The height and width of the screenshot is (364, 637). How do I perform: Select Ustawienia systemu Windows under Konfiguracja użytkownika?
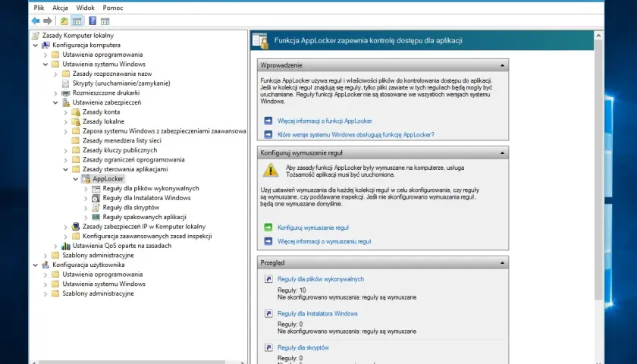point(104,284)
